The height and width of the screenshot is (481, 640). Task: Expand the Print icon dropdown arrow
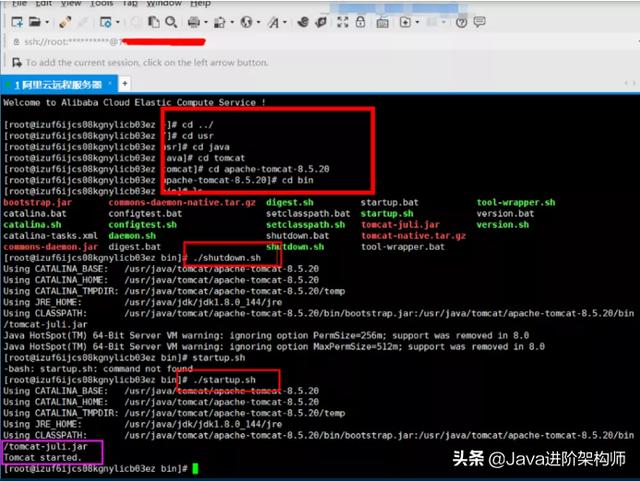(x=205, y=22)
